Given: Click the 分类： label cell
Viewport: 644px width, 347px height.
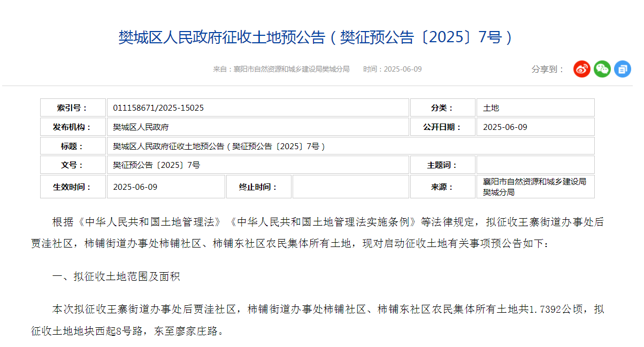Looking at the screenshot, I should point(443,107).
